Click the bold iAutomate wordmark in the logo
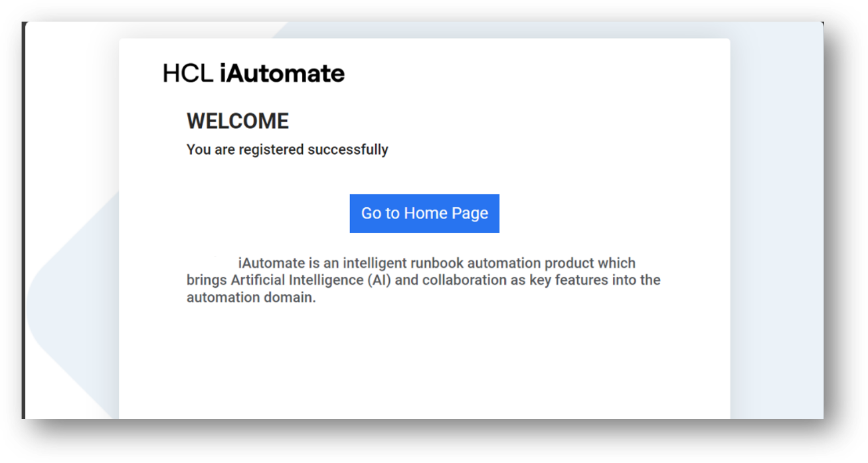Viewport: 868px width, 463px height. (282, 73)
